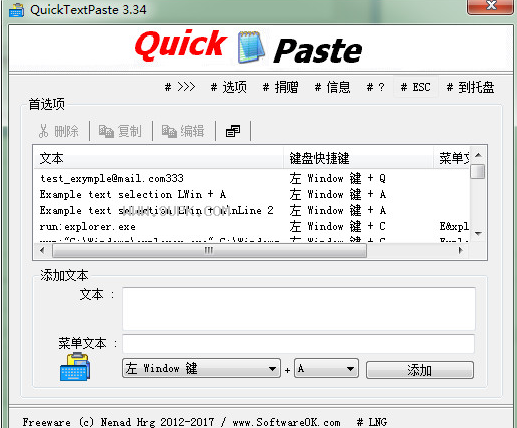Open the 左 Window 键 modifier dropdown
The image size is (517, 428).
[x=201, y=368]
